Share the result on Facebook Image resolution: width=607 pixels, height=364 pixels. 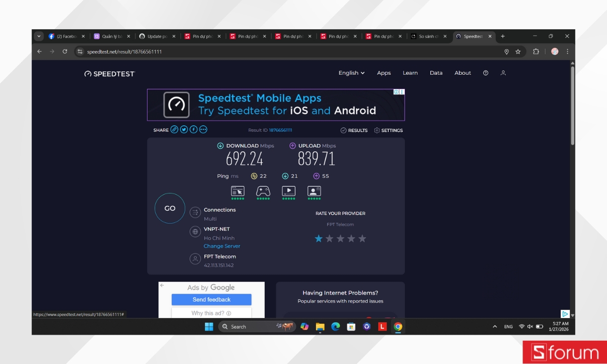coord(193,129)
